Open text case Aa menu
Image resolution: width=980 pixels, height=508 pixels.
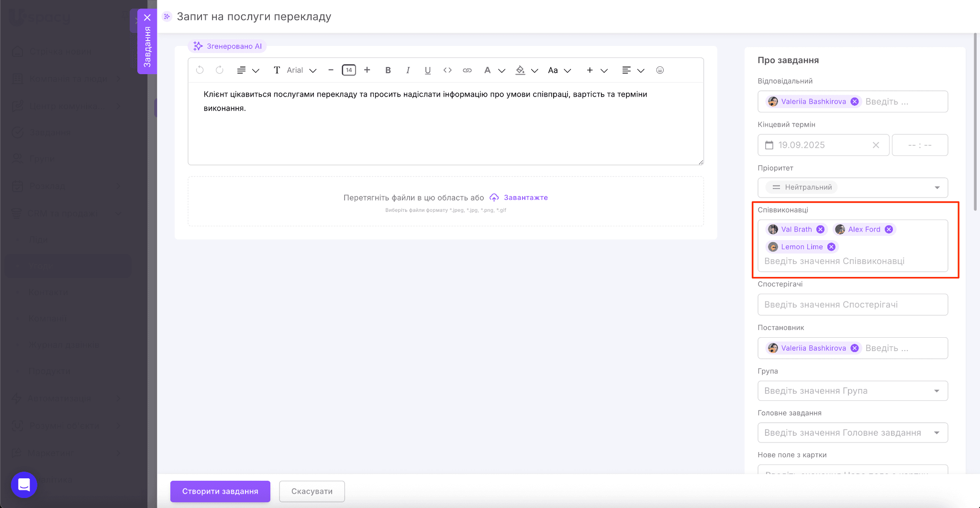click(x=559, y=70)
